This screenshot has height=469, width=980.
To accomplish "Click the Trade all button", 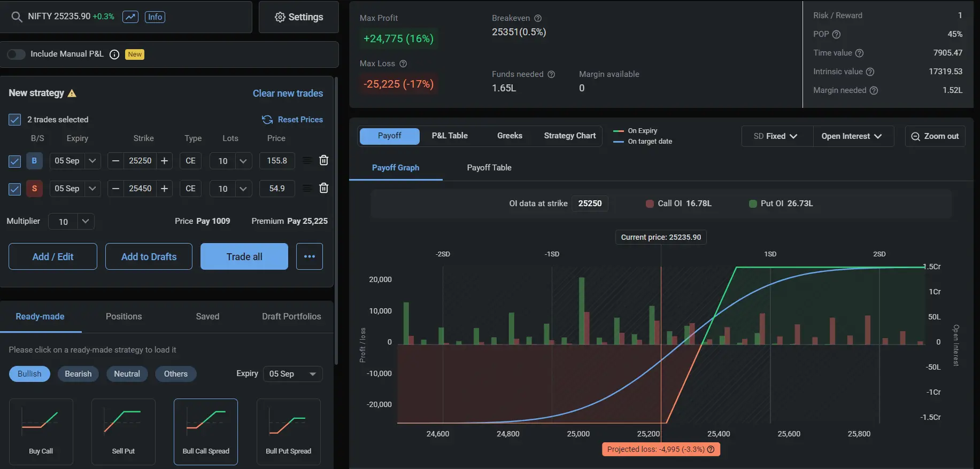I will coord(244,256).
